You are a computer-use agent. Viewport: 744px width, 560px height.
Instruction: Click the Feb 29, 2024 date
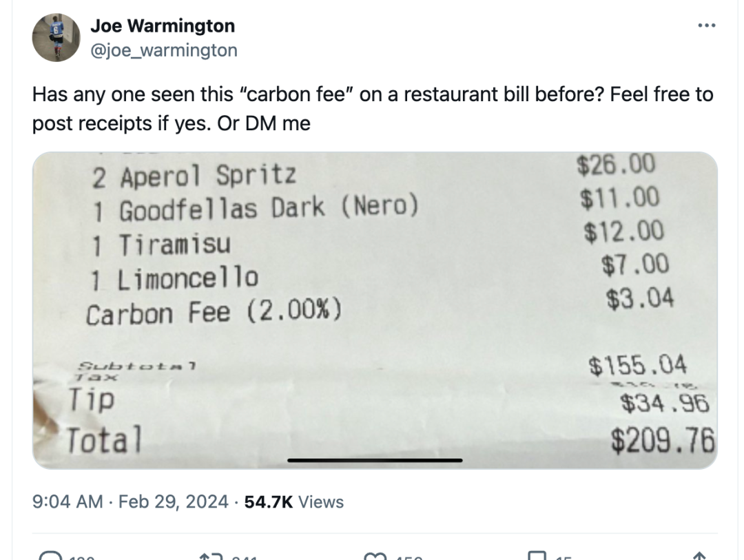tap(173, 501)
